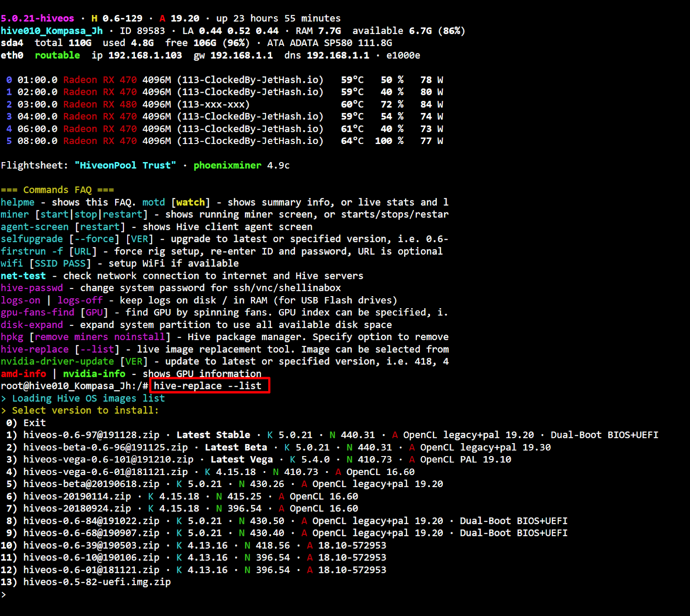Choose the Latest Beta hiveos-beta-0.6-96 entry
Viewport: 690px width, 616px height.
pos(105,447)
